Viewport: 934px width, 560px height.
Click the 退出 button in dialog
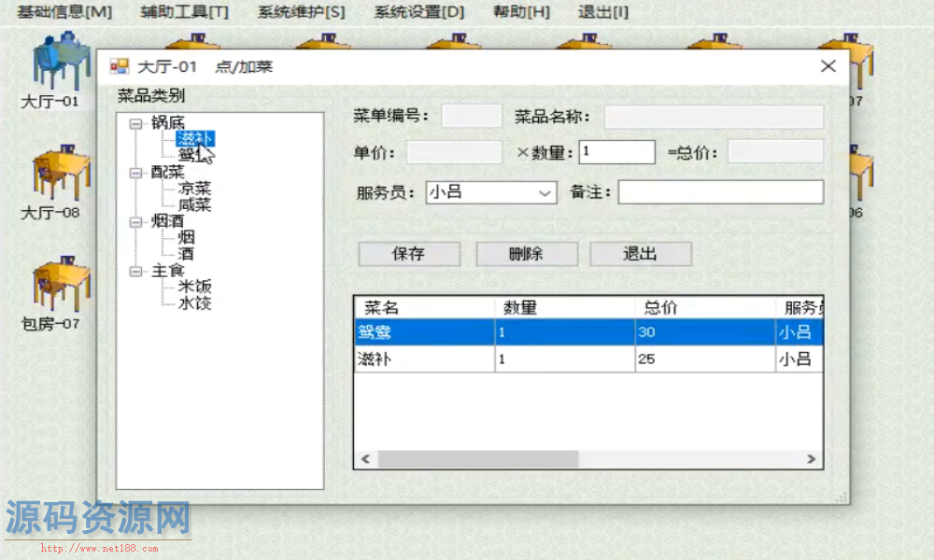(x=641, y=254)
